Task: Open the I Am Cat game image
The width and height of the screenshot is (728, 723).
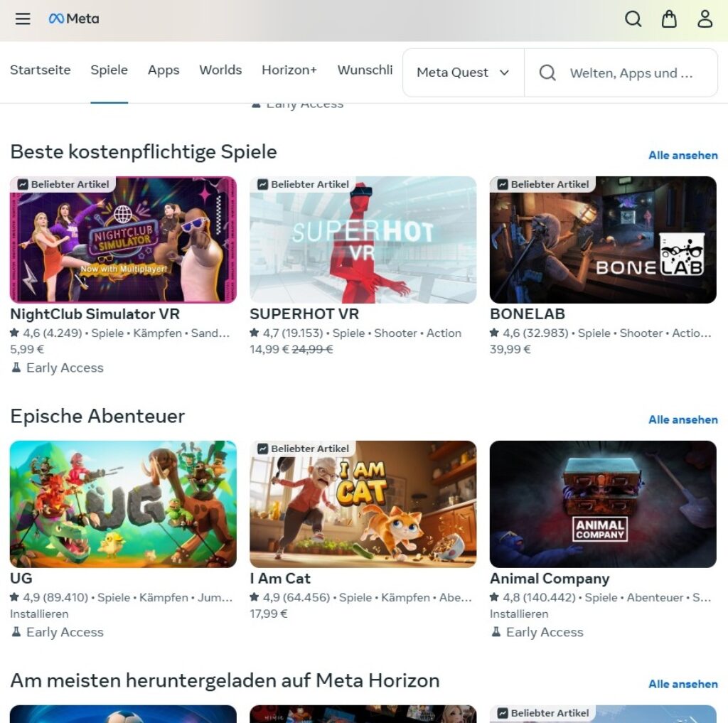Action: (x=363, y=504)
